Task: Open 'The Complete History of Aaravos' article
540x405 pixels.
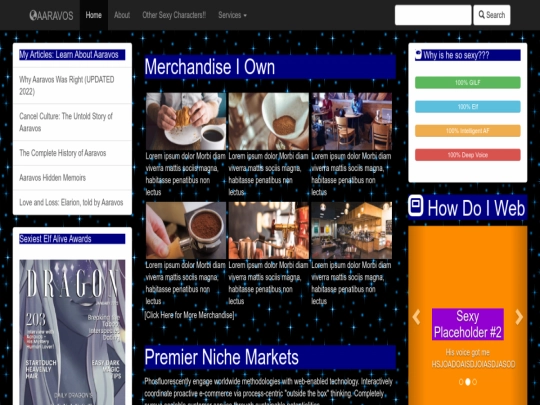Action: pos(72,153)
